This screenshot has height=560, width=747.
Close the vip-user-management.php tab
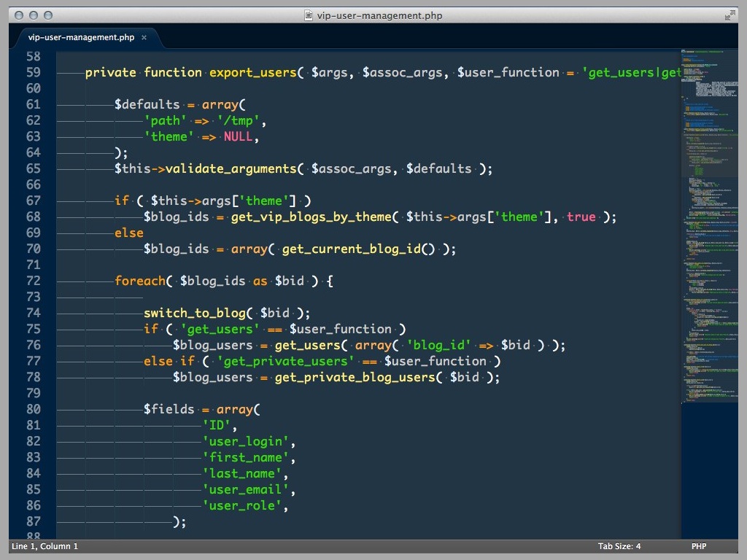coord(144,37)
